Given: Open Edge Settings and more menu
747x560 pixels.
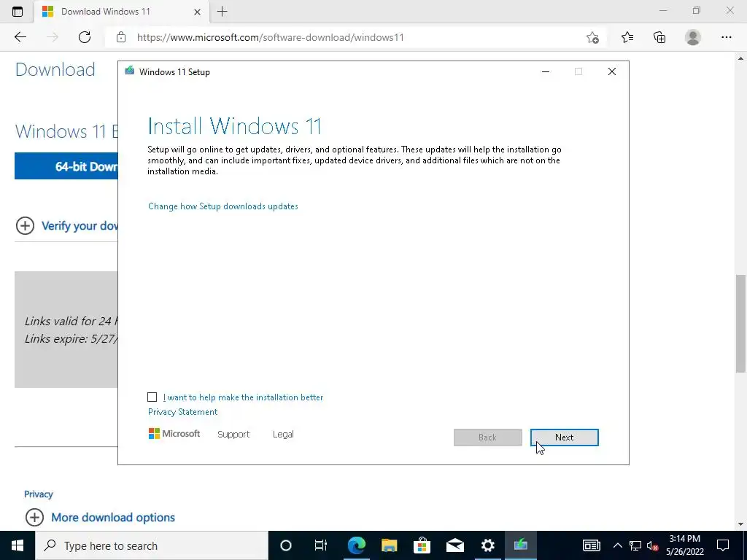Looking at the screenshot, I should click(x=726, y=37).
